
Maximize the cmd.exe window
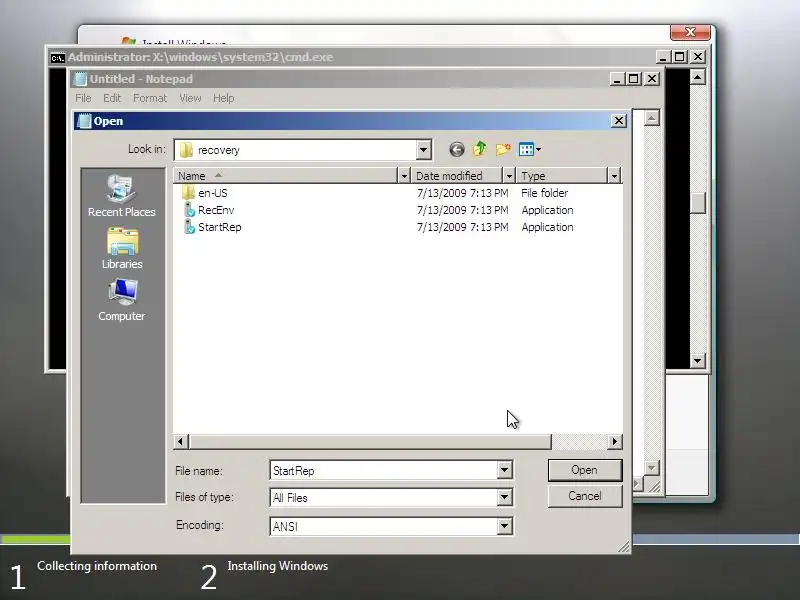680,57
